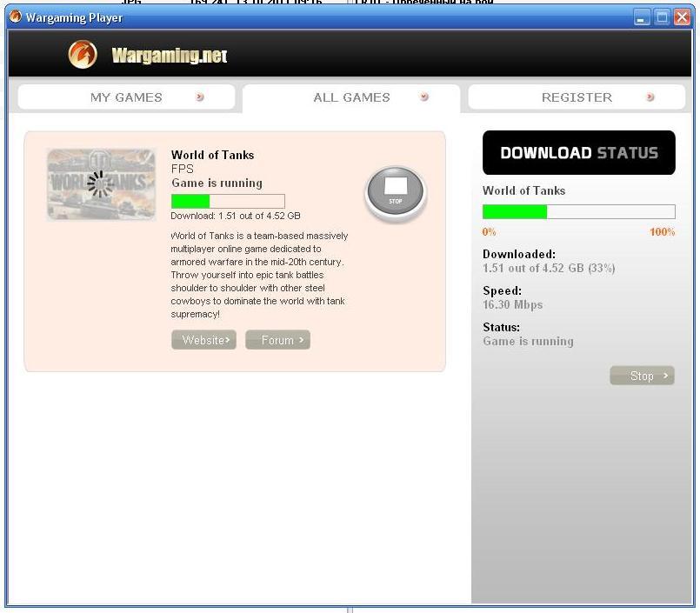
Task: Click the World of Tanks game thumbnail
Action: 102,184
